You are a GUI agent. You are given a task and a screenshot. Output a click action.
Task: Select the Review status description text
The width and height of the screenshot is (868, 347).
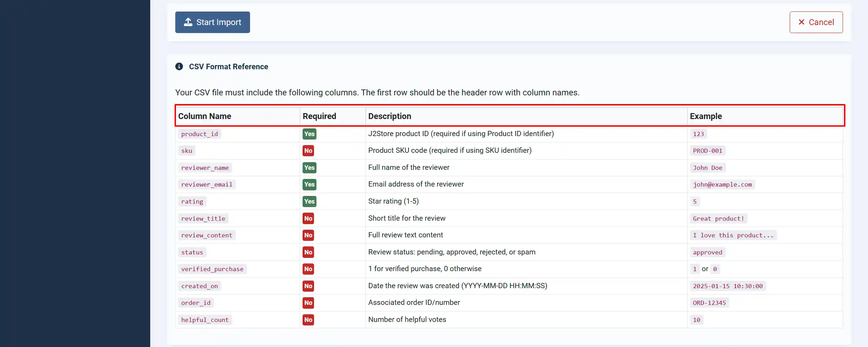point(452,252)
